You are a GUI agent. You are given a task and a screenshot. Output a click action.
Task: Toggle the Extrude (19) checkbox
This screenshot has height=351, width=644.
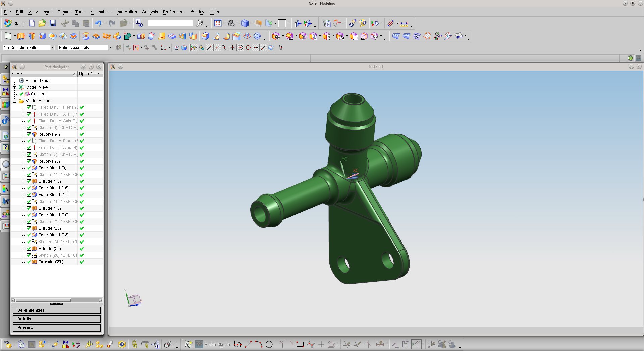(x=29, y=208)
